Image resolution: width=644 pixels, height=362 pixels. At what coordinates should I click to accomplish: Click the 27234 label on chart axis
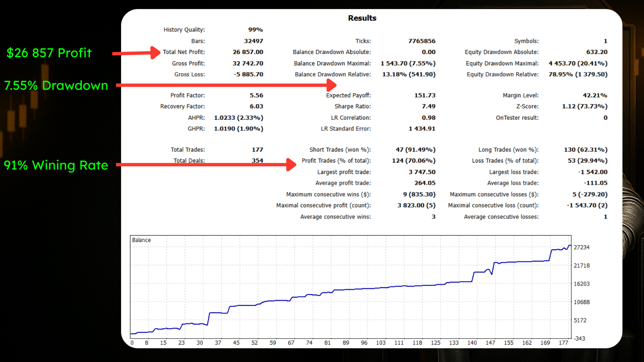pos(581,247)
